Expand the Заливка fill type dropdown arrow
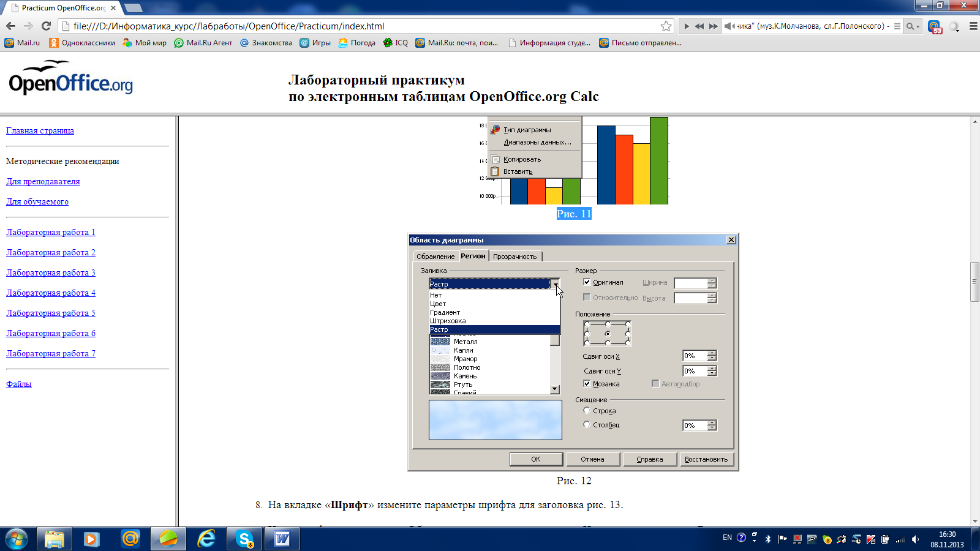Screen dimensions: 980x551 coord(556,283)
